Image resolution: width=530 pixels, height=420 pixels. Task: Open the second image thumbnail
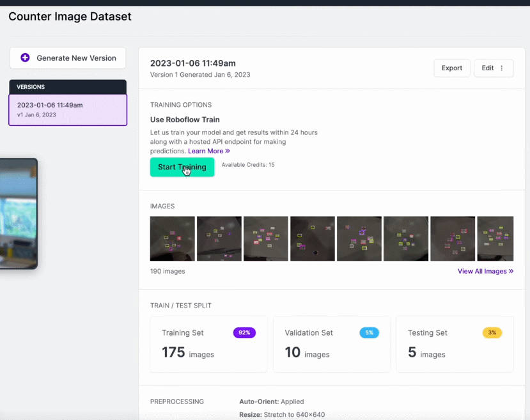click(219, 238)
